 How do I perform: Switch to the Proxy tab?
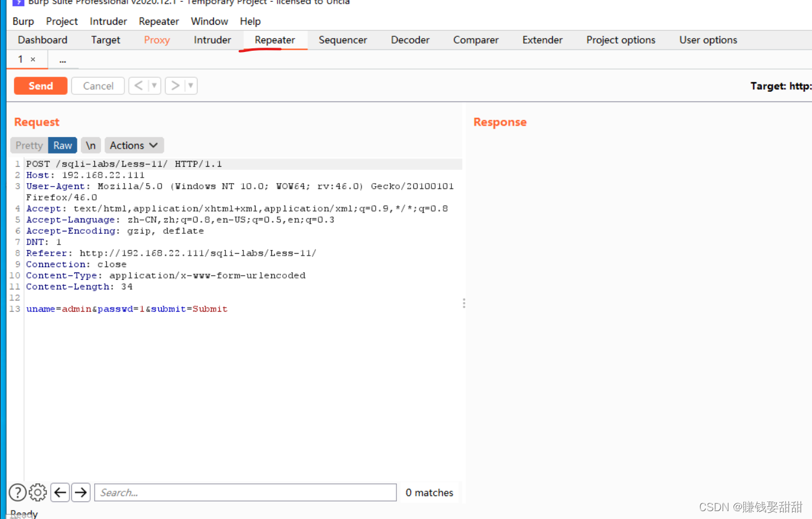pos(157,40)
